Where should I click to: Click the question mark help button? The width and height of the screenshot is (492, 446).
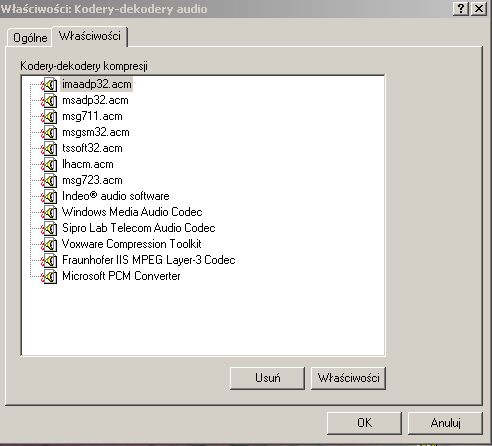[x=461, y=8]
